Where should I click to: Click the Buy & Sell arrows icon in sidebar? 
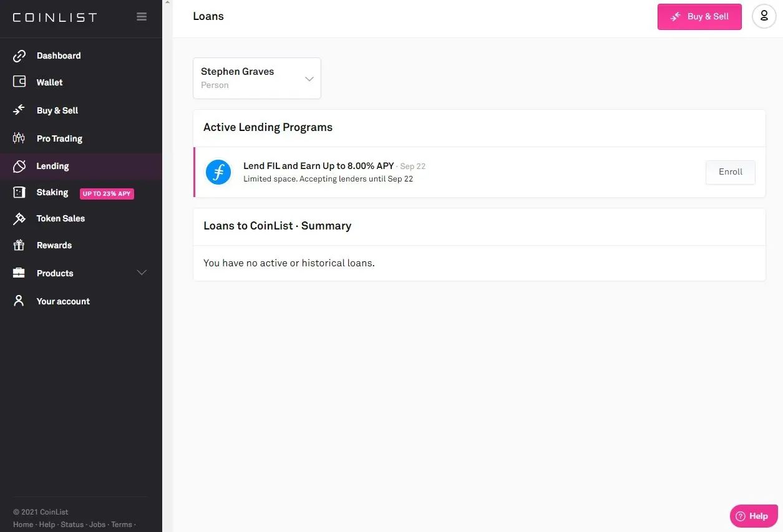[19, 110]
